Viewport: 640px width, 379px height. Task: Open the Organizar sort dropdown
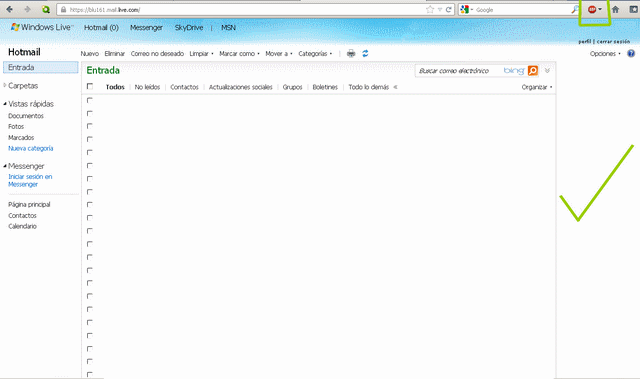click(x=537, y=87)
